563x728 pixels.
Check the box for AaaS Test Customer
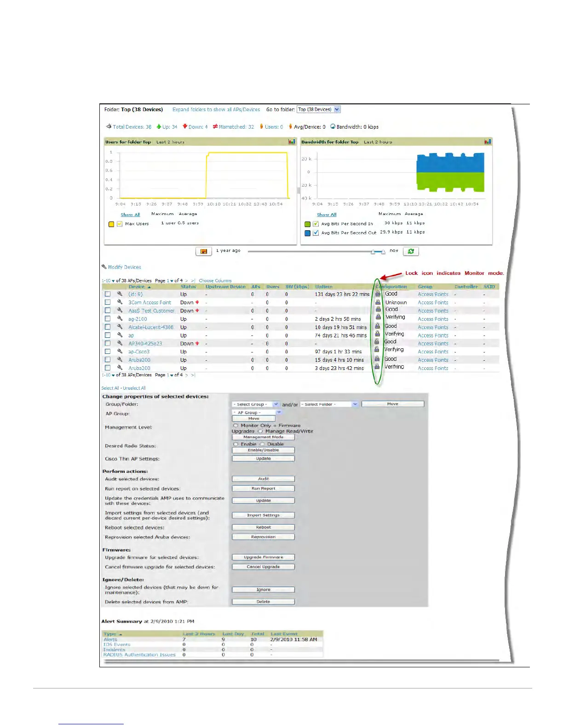coord(108,310)
